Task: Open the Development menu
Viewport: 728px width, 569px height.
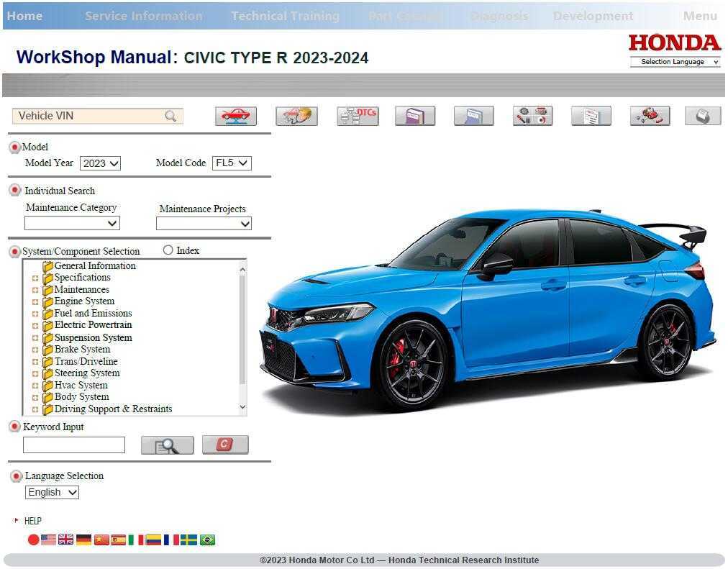Action: (x=593, y=16)
